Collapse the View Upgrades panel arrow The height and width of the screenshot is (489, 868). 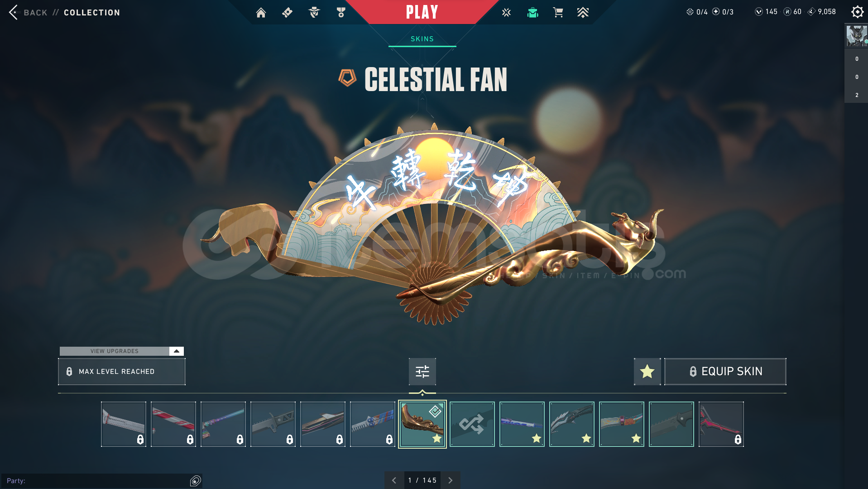pos(177,351)
